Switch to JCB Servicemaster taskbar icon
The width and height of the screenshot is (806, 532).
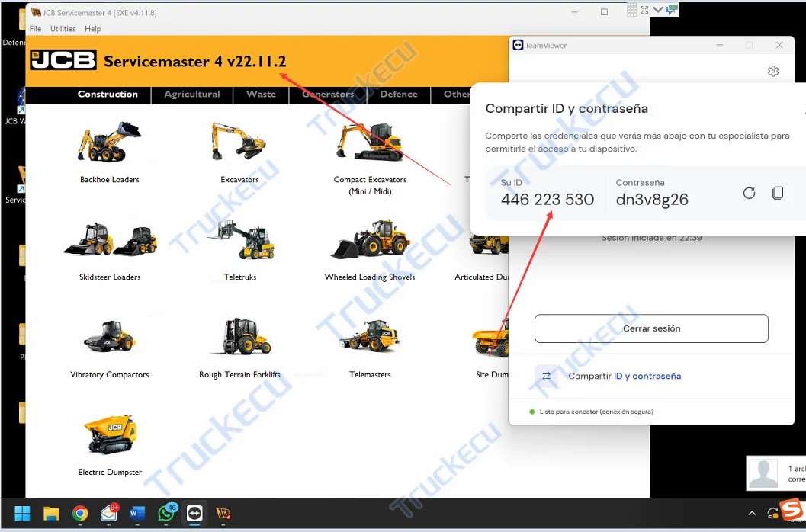pyautogui.click(x=223, y=513)
